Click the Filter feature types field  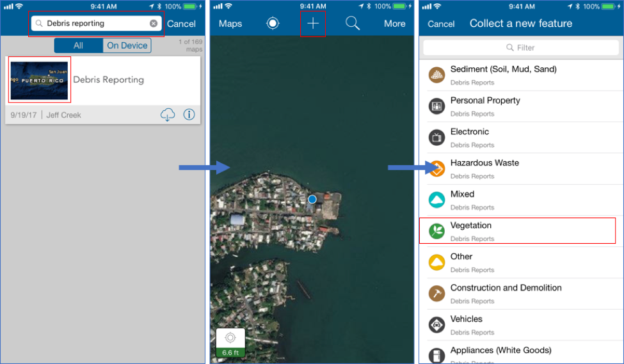coord(520,48)
